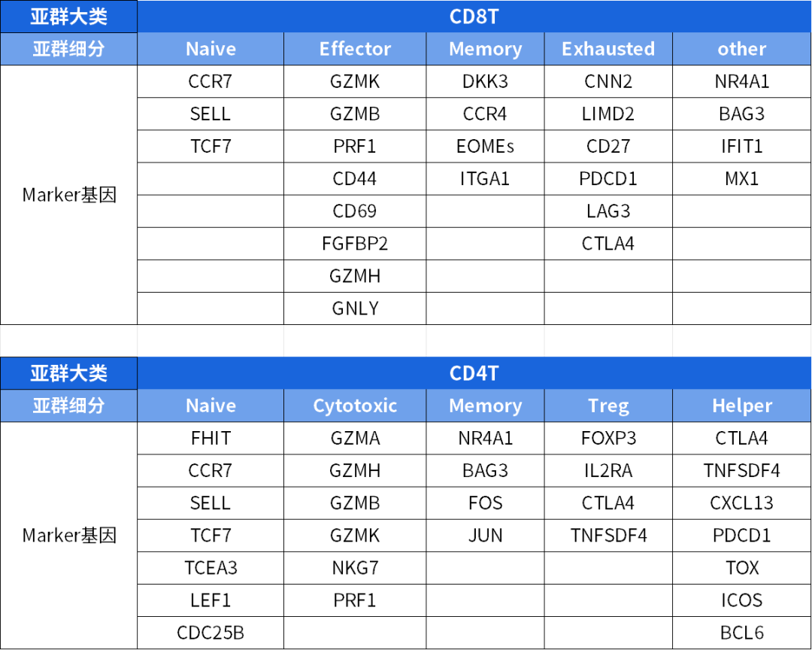Select the IFIT1 cell
The image size is (812, 650).
click(741, 146)
